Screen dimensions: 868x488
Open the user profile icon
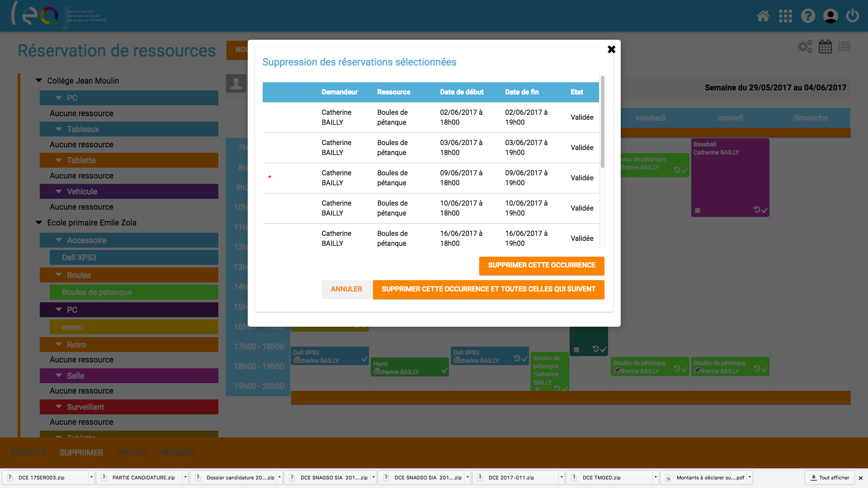830,16
